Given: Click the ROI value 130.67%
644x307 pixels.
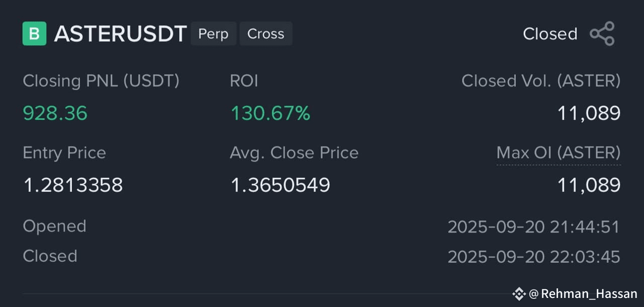Looking at the screenshot, I should (270, 113).
